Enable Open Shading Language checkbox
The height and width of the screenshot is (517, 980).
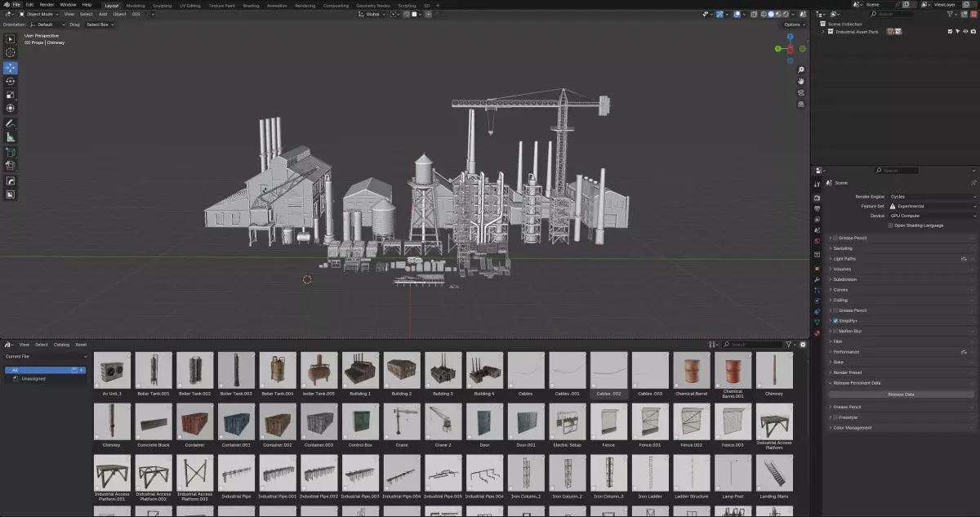pos(891,225)
